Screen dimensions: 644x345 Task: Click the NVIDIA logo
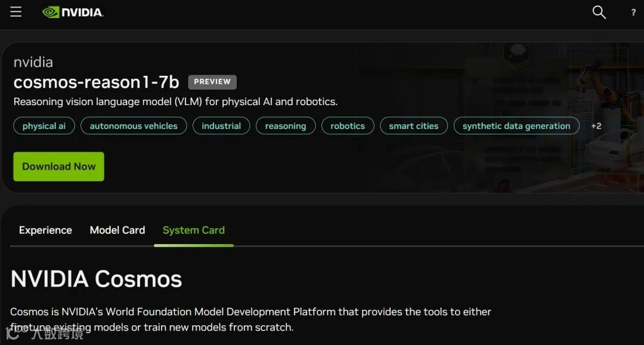point(73,13)
